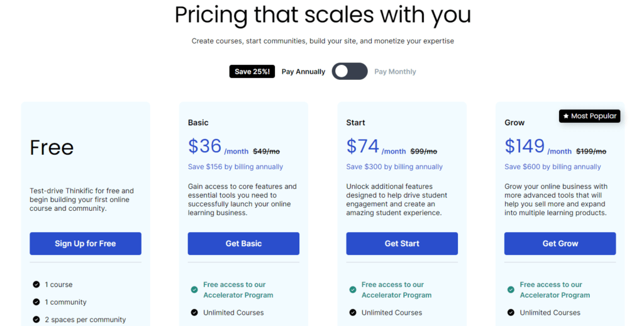
Task: Click checkmark beside Grow plan Unlimited Courses
Action: click(511, 312)
